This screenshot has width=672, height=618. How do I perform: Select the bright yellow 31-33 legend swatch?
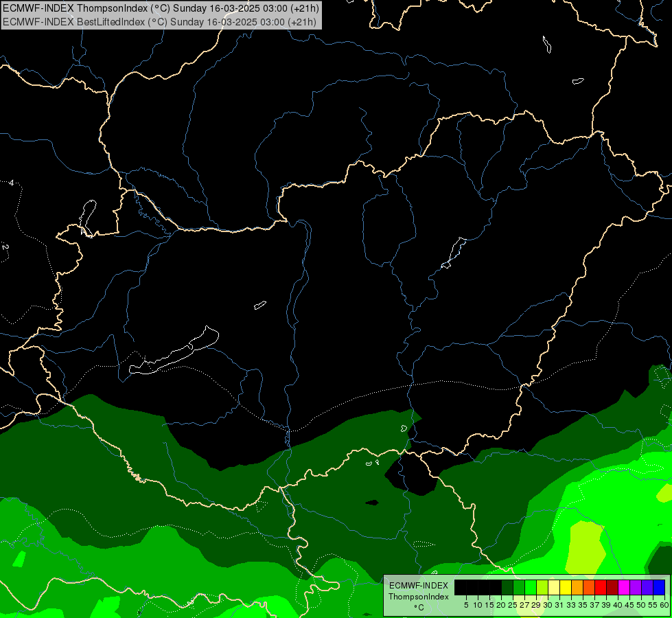[x=566, y=587]
